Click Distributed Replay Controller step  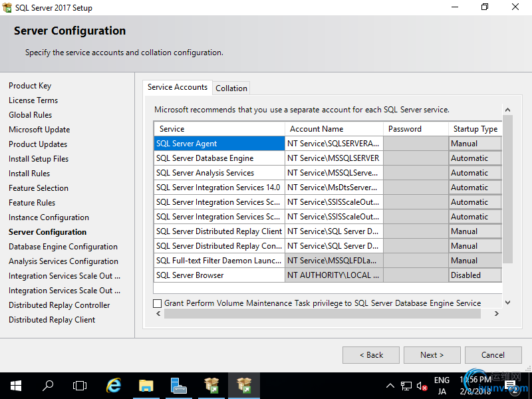coord(59,305)
